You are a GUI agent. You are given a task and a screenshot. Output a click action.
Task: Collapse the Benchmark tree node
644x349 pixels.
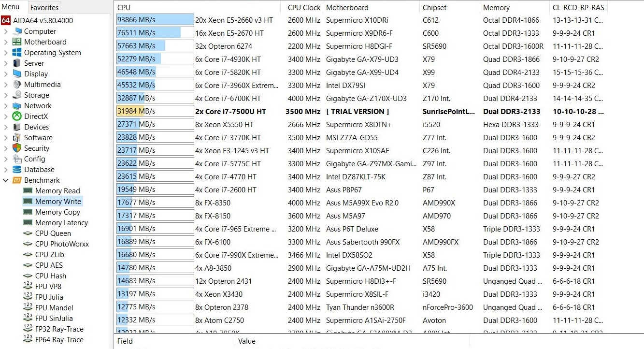tap(6, 180)
